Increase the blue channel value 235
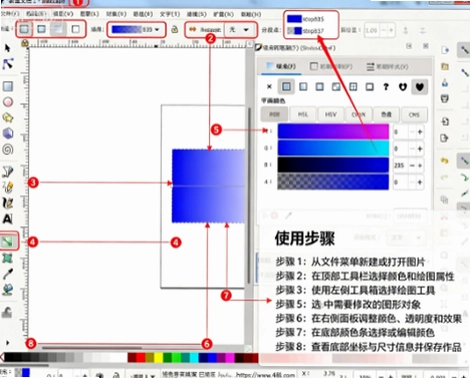This screenshot has width=470, height=378. (x=420, y=165)
